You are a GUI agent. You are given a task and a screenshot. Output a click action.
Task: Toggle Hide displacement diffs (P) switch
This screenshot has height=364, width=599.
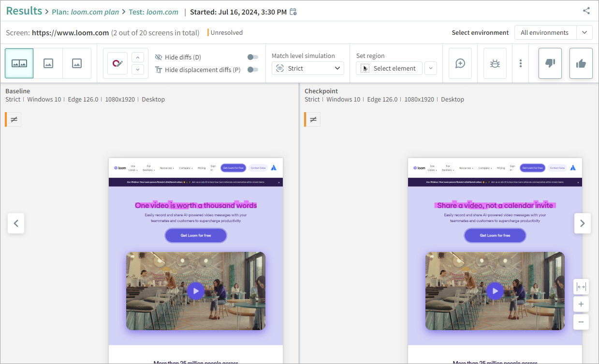pos(252,70)
